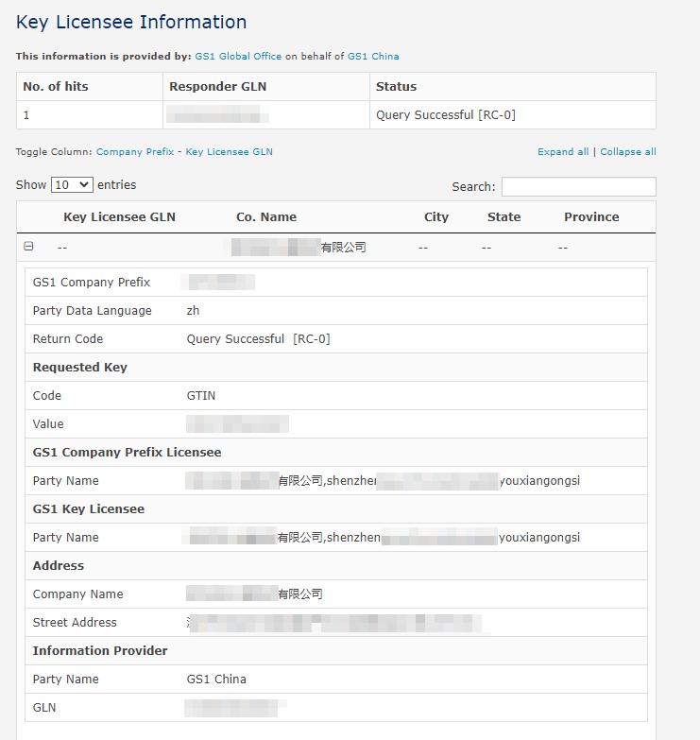Image resolution: width=700 pixels, height=740 pixels.
Task: Click the GS1 China information provider name
Action: click(216, 680)
